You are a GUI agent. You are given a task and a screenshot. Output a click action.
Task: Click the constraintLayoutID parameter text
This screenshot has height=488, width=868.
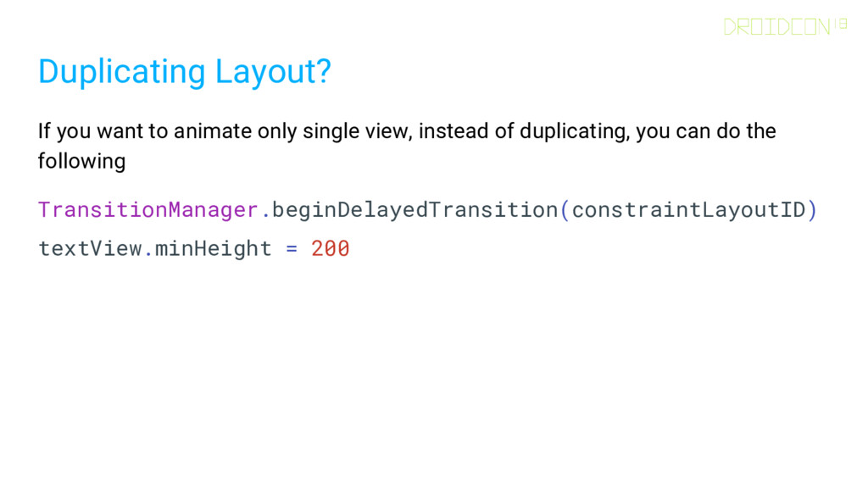[688, 210]
